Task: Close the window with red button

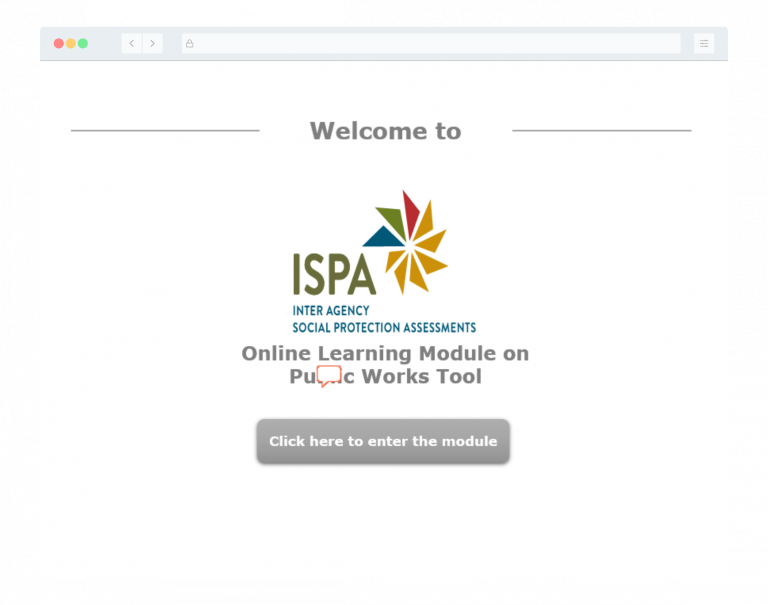Action: click(58, 44)
